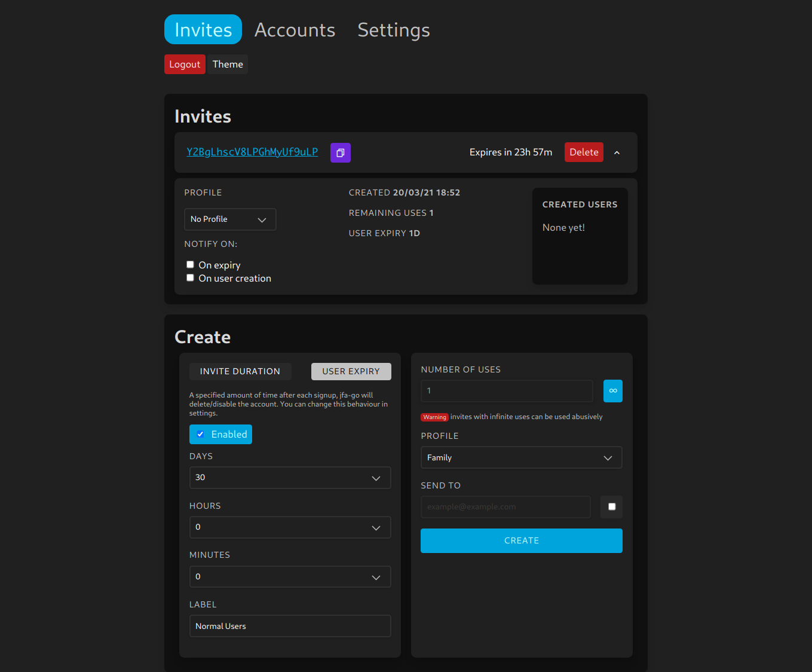Click the Delete invite button
This screenshot has width=812, height=672.
point(584,152)
